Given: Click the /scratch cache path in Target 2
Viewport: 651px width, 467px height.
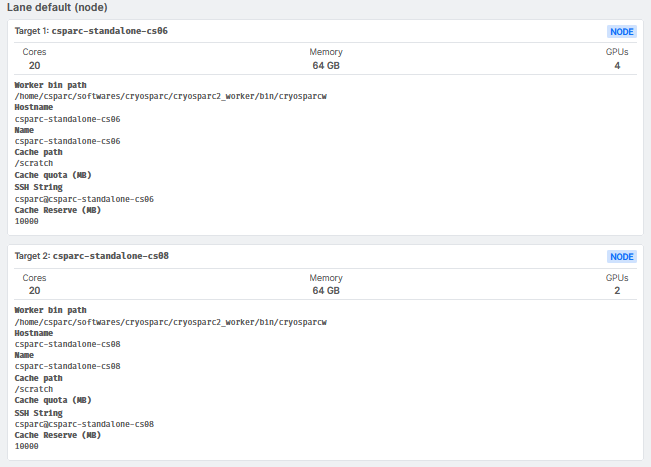Looking at the screenshot, I should (x=34, y=389).
